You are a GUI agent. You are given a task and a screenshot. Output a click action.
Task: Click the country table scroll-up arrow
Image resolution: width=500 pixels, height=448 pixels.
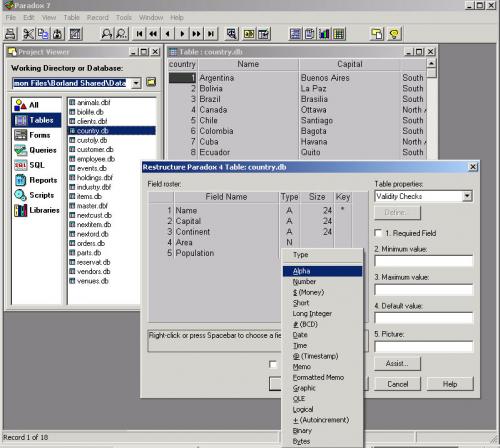click(431, 63)
